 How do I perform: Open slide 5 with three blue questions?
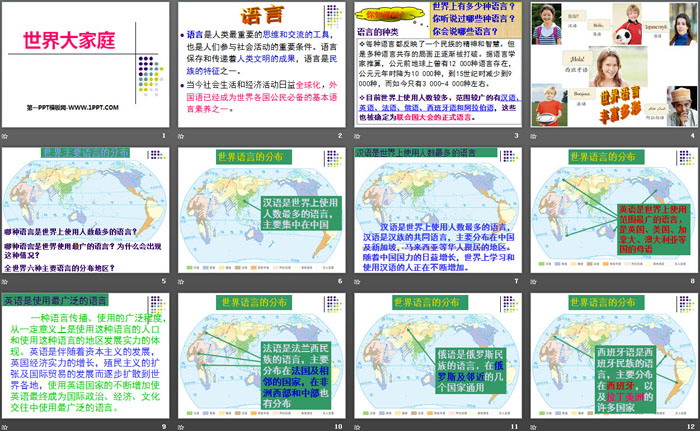tap(87, 210)
